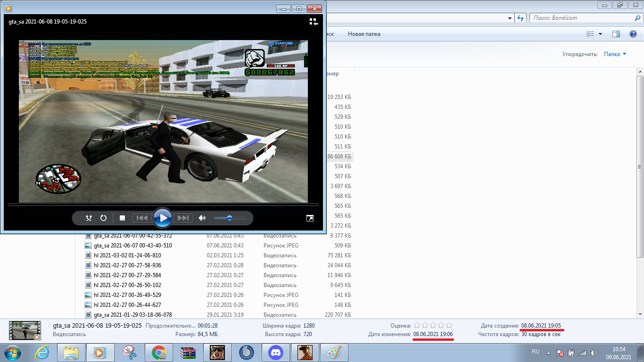Play the video in Windows Media Player

(x=163, y=218)
